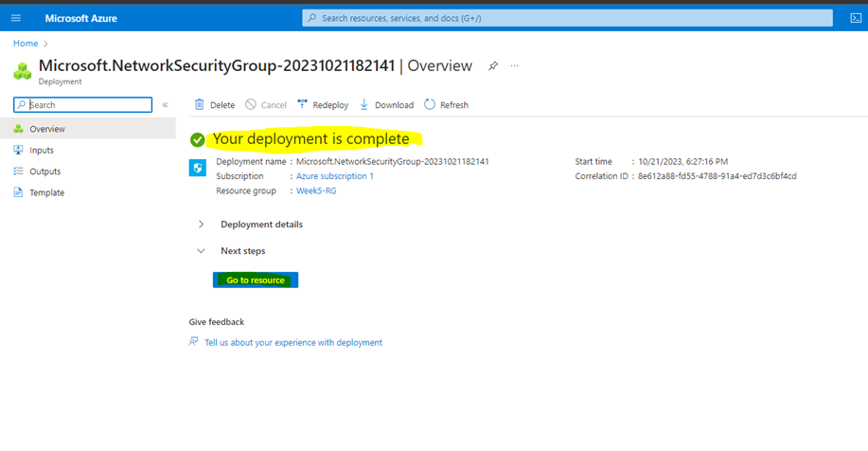Click the Correlation ID field label
The image size is (868, 451).
(x=602, y=175)
